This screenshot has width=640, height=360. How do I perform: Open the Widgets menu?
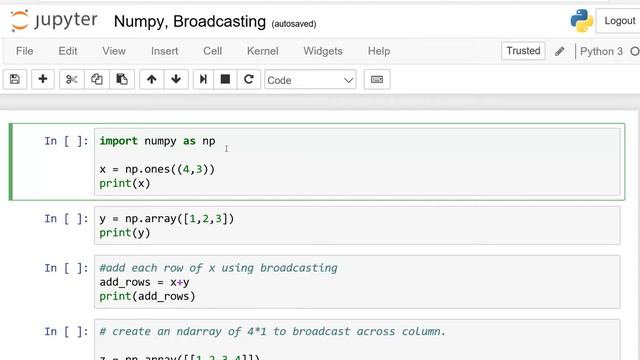(323, 51)
